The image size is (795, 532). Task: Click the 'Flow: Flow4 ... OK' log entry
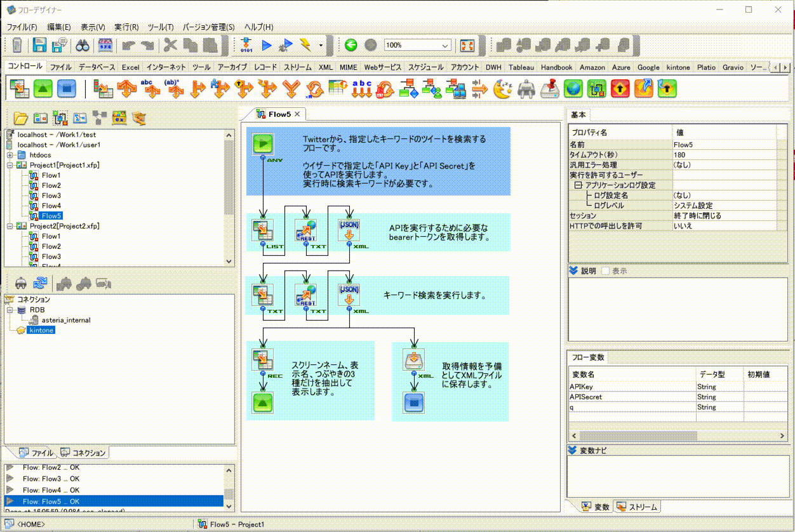coord(114,490)
